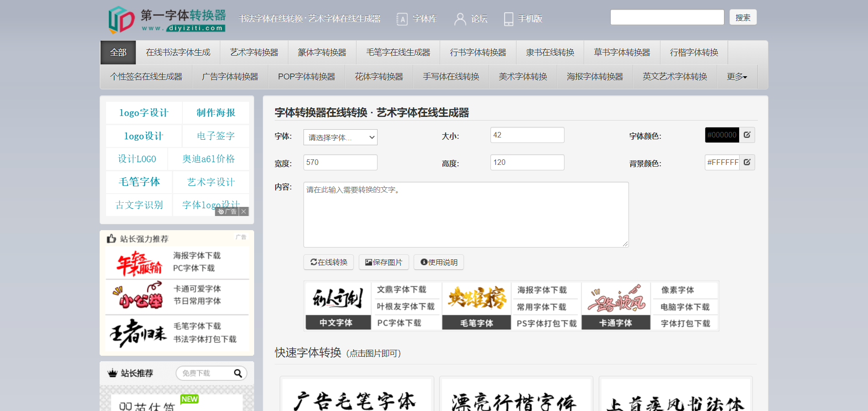Viewport: 868px width, 411px height.
Task: Click the 在线转换 convert button
Action: point(329,262)
